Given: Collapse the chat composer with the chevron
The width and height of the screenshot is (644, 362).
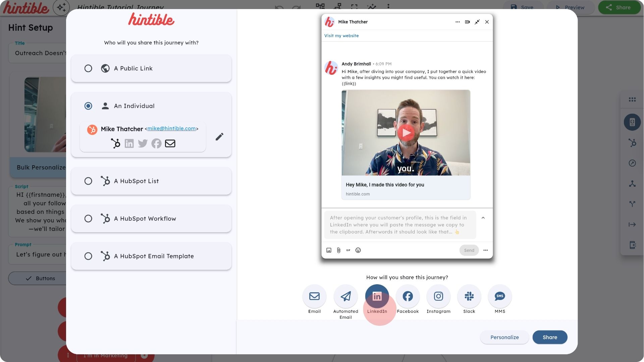Looking at the screenshot, I should point(483,218).
